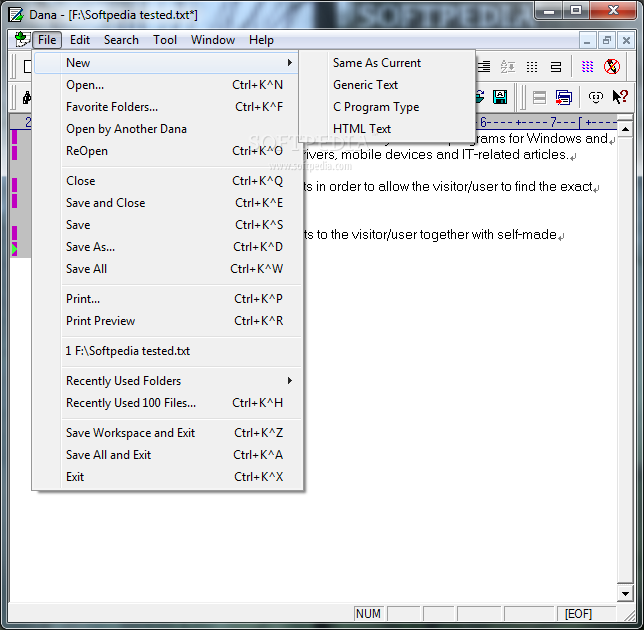The width and height of the screenshot is (644, 630).
Task: Click scroll down arrow of vertical scrollbar
Action: coord(625,593)
